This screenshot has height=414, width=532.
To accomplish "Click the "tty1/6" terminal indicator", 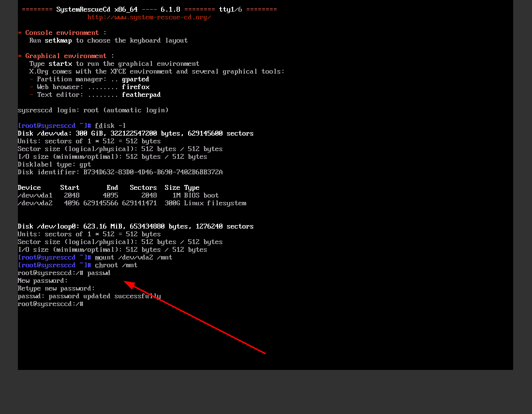I will (x=230, y=10).
